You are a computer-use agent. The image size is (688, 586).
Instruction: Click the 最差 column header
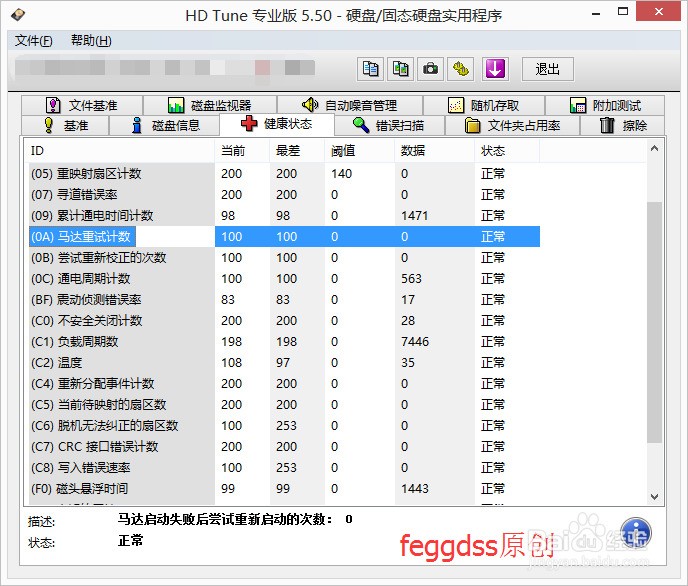point(297,151)
